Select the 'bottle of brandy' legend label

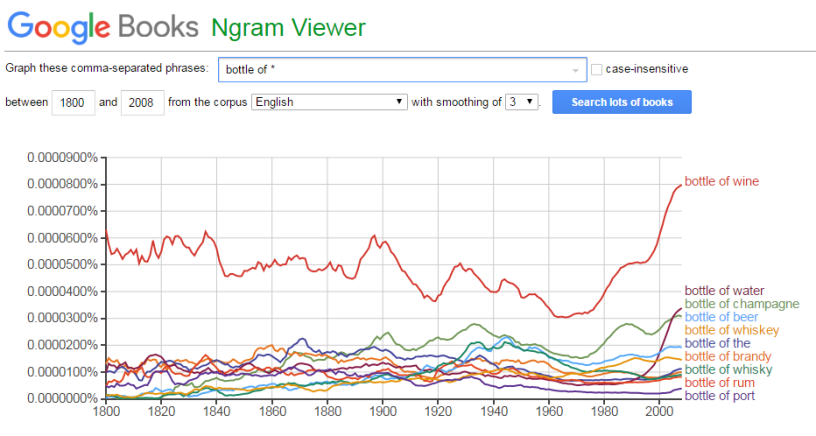[728, 356]
